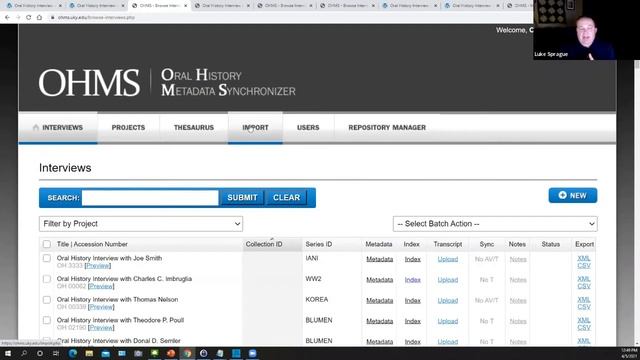The image size is (640, 360).
Task: Open Preview for Joe Smith interview
Action: 98,266
